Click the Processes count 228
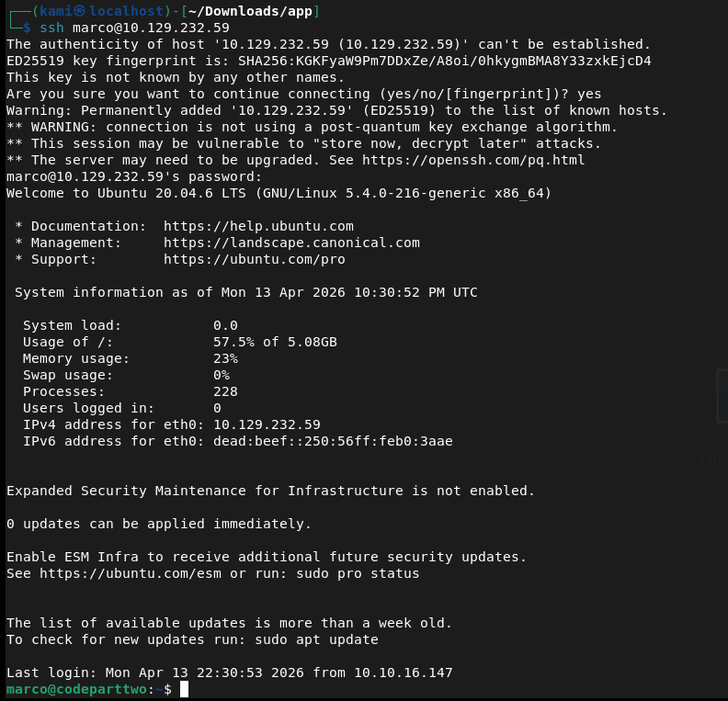The image size is (728, 701). point(225,391)
